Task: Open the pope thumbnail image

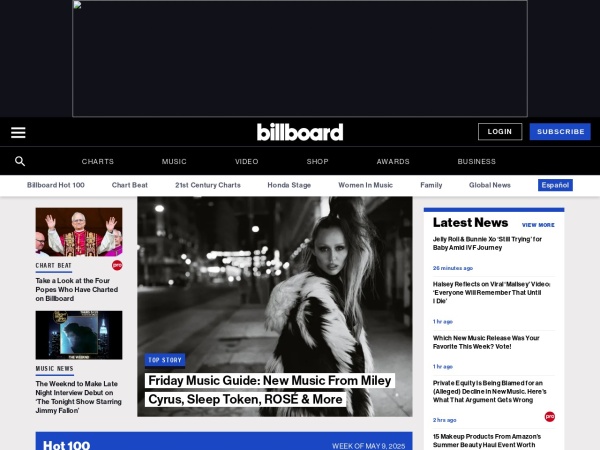Action: (x=79, y=232)
